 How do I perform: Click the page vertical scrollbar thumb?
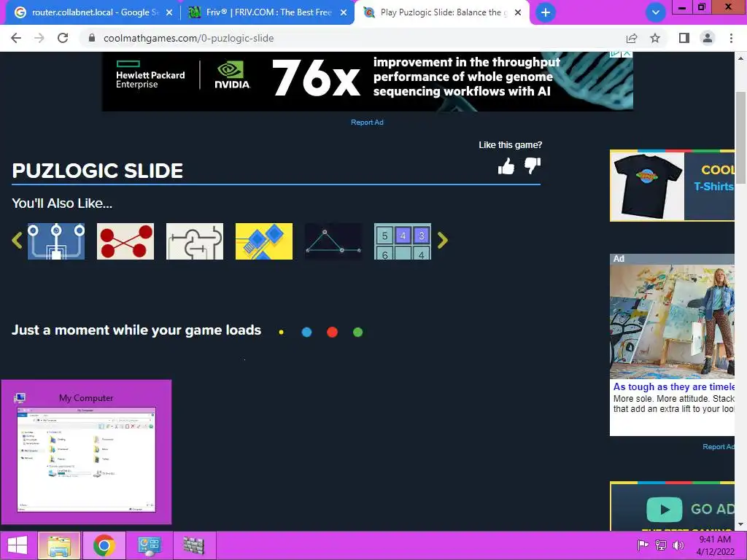point(740,138)
